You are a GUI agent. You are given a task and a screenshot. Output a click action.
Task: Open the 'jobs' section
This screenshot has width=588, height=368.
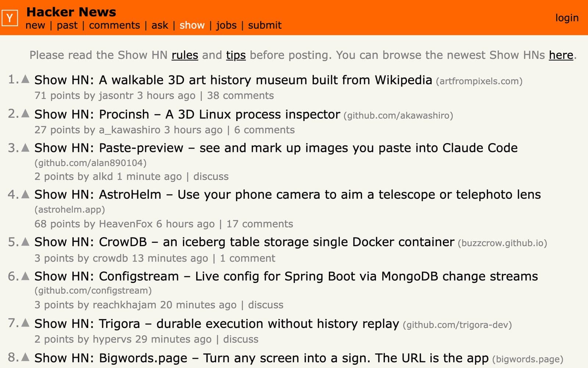226,25
